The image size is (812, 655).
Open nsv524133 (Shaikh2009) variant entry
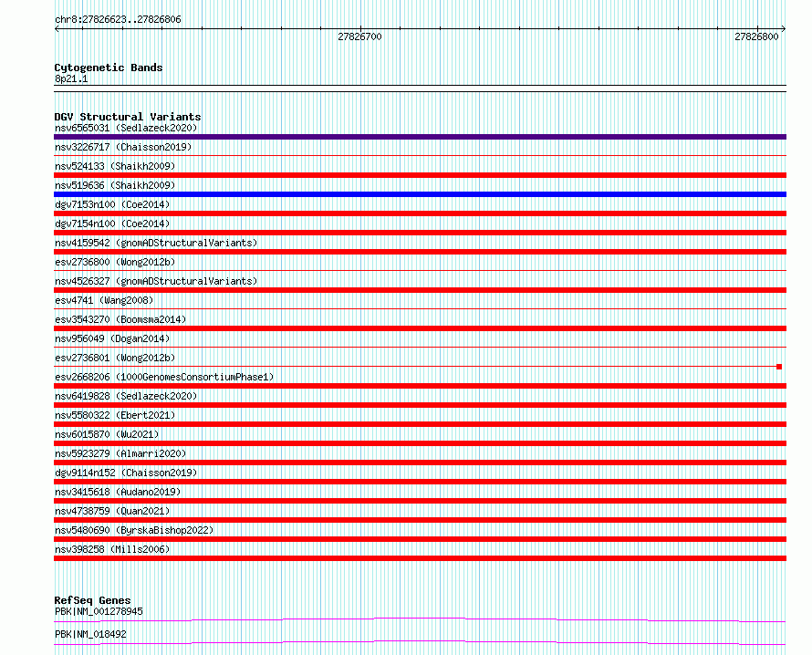click(115, 166)
